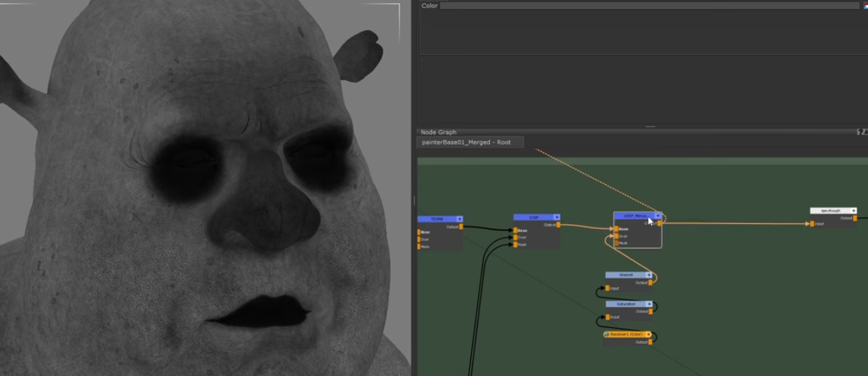Click Input port of specRough node
This screenshot has width=868, height=376.
point(812,224)
